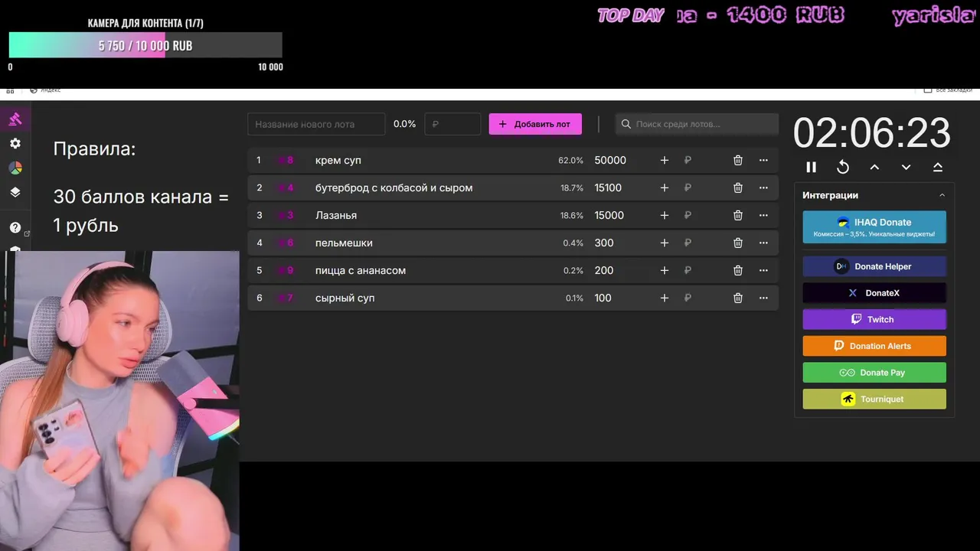The height and width of the screenshot is (551, 980).
Task: Click the double-up timer boost icon
Action: pos(938,167)
